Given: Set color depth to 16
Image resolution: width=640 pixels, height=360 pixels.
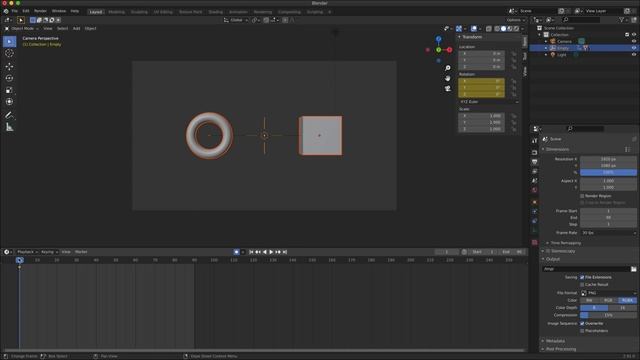Looking at the screenshot, I should click(x=622, y=308).
